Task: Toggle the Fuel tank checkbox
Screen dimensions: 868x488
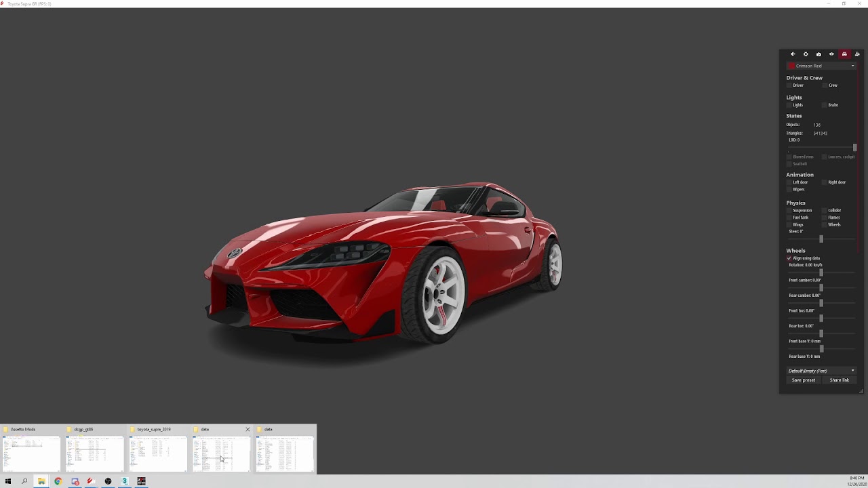Action: tap(789, 218)
